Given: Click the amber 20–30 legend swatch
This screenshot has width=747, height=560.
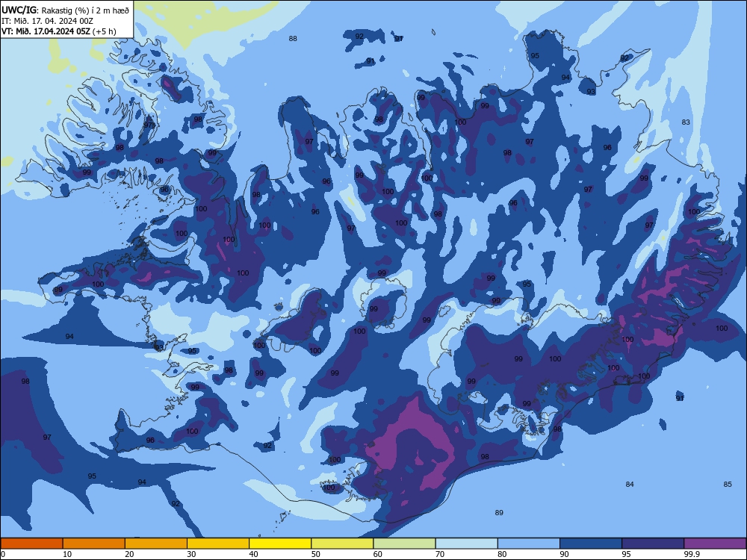Looking at the screenshot, I should (156, 544).
